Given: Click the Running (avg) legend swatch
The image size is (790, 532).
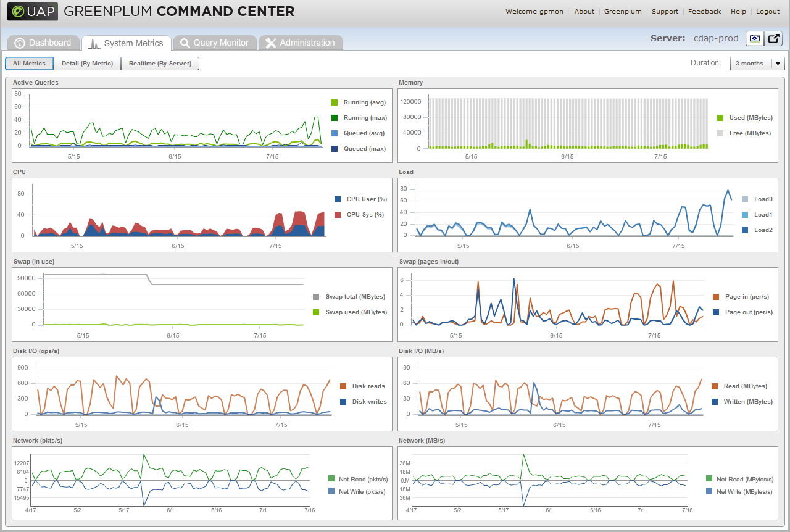Looking at the screenshot, I should pos(335,102).
